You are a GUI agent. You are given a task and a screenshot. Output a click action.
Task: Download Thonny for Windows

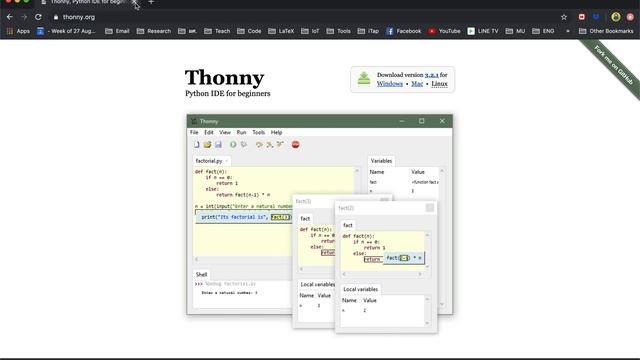click(x=390, y=84)
